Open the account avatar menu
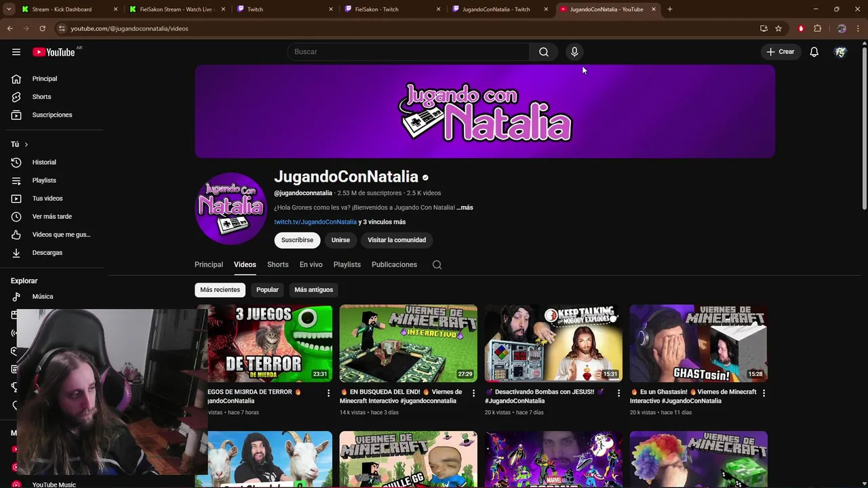The width and height of the screenshot is (868, 488). click(x=840, y=52)
